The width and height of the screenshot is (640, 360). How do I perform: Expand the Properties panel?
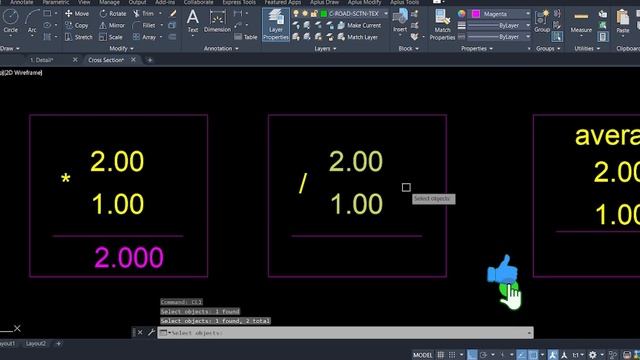[x=477, y=49]
